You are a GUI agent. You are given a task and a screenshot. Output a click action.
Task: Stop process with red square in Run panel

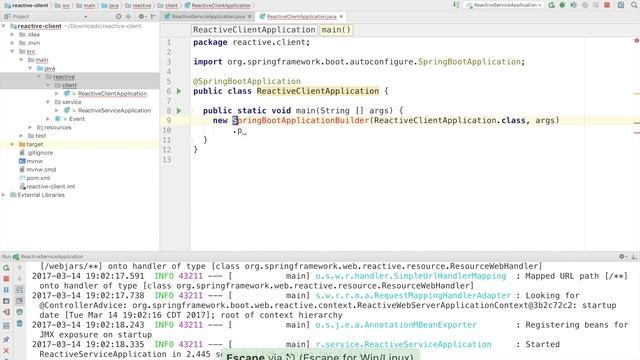(6, 279)
